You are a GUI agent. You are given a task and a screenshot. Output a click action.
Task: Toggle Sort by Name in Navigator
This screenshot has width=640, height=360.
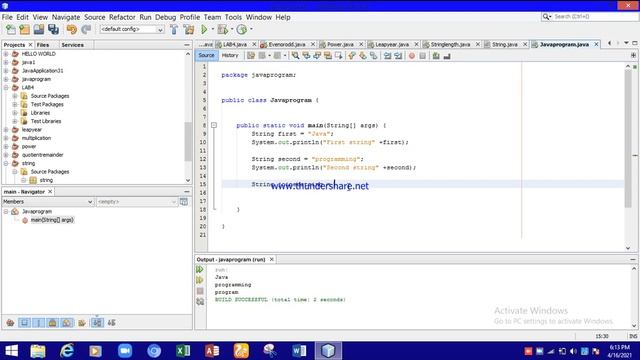pos(97,323)
